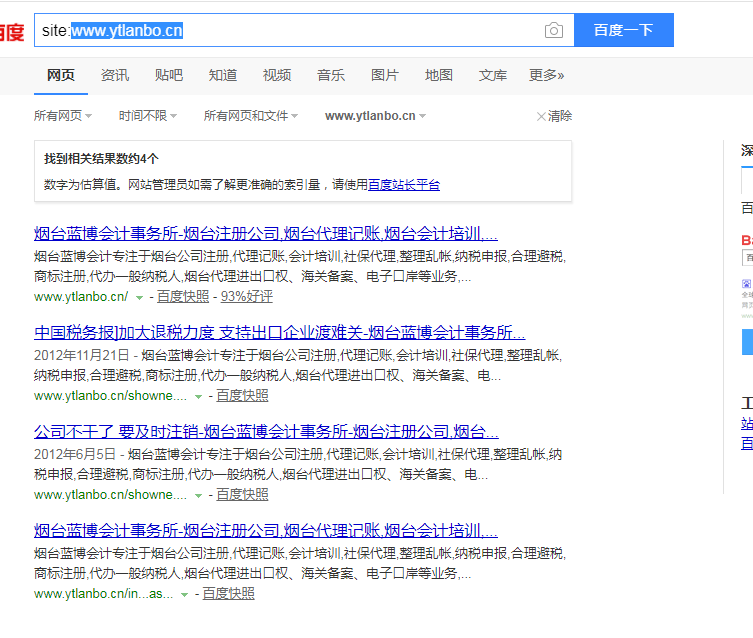Expand the 所有网页 filter dropdown

(x=62, y=116)
